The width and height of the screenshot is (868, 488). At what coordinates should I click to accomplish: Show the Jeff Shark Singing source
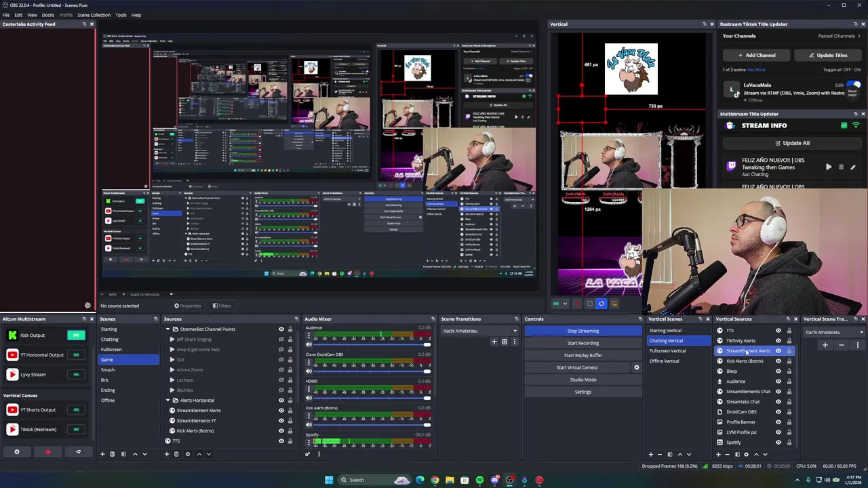point(281,339)
